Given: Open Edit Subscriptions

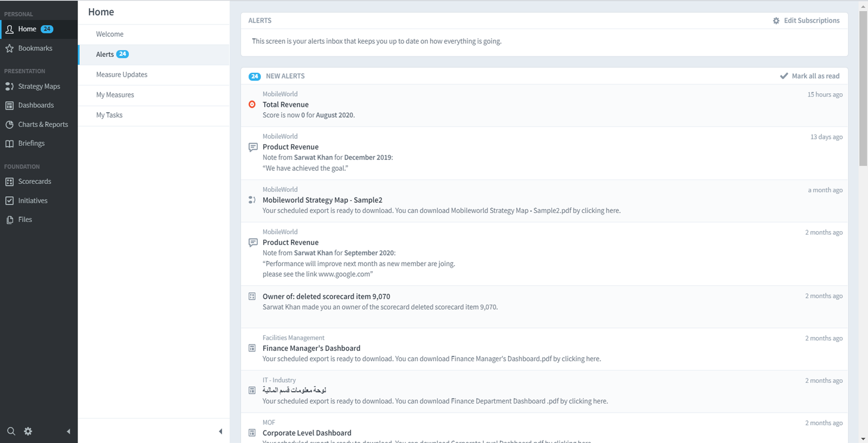Looking at the screenshot, I should [x=806, y=21].
